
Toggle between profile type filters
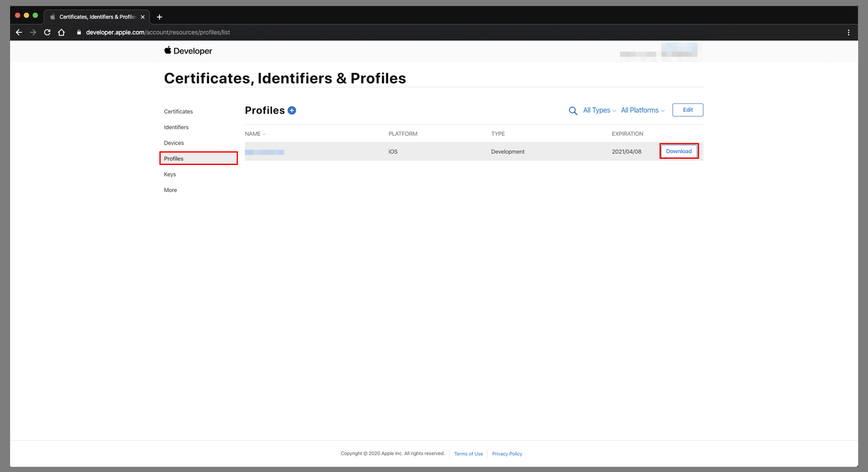point(598,110)
